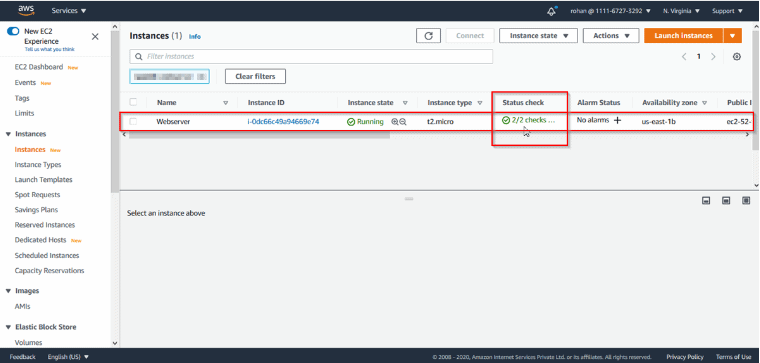Click Clear filters button
Viewport: 760px width, 363px height.
click(255, 76)
